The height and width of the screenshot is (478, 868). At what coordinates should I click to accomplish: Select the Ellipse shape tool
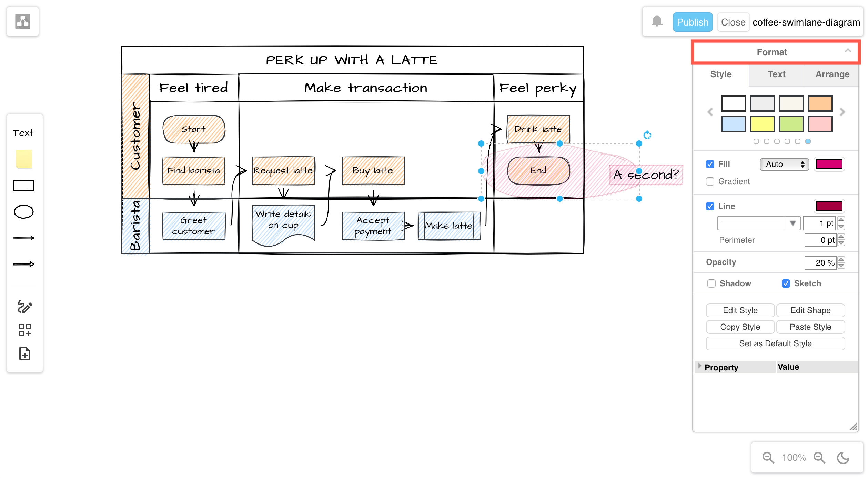[23, 212]
